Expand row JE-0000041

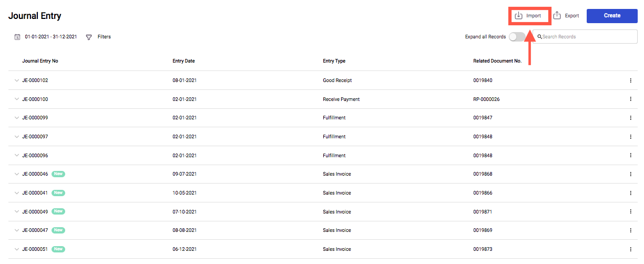[16, 193]
